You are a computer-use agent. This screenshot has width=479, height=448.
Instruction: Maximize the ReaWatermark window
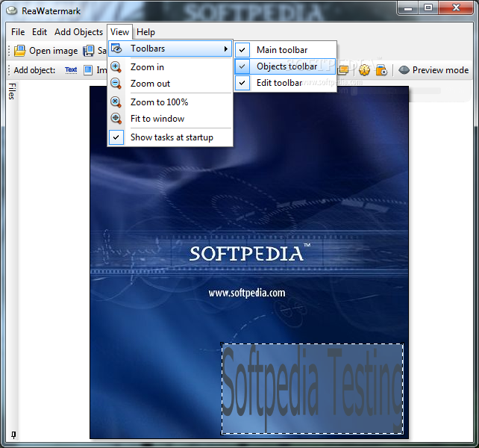coord(428,8)
